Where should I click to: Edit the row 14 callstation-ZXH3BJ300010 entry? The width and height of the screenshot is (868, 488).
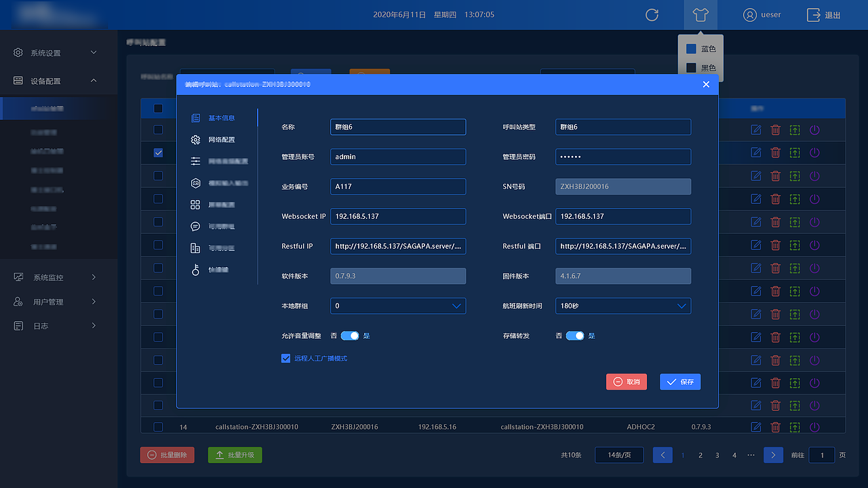[x=756, y=427]
